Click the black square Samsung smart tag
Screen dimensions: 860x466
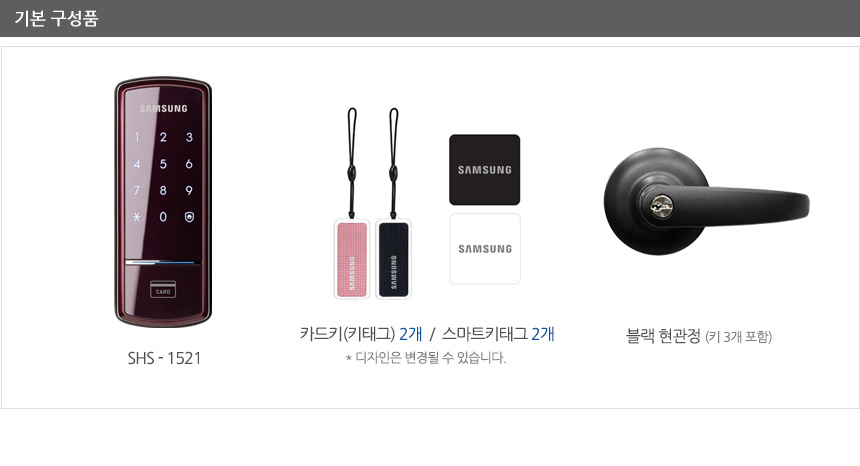click(x=484, y=169)
